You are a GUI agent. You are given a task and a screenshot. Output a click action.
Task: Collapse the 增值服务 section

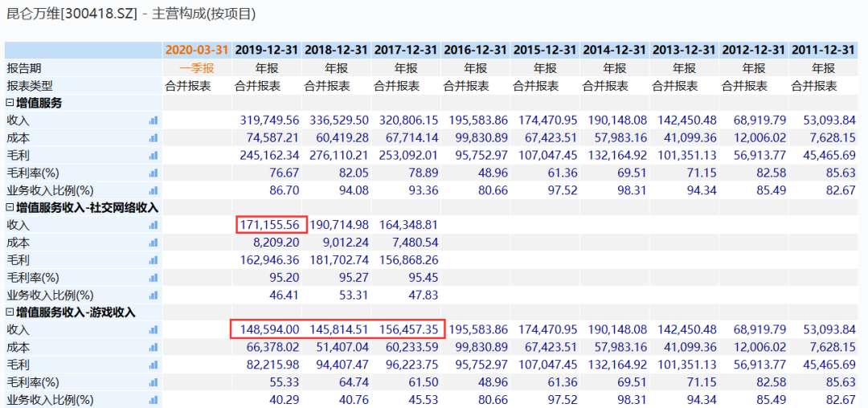click(10, 103)
